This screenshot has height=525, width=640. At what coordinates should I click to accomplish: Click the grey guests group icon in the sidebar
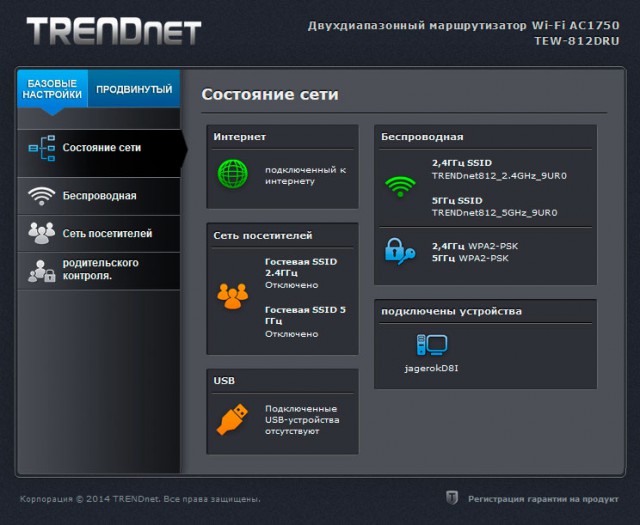41,233
